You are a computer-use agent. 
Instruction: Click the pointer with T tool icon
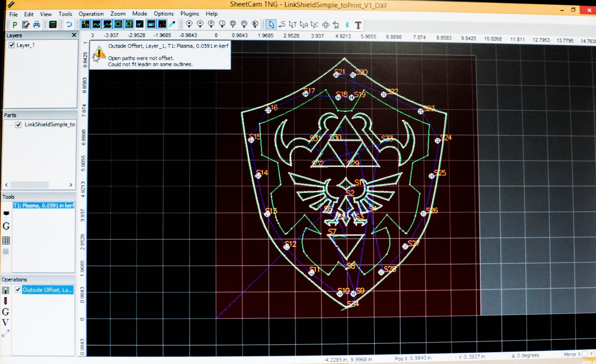(x=293, y=24)
